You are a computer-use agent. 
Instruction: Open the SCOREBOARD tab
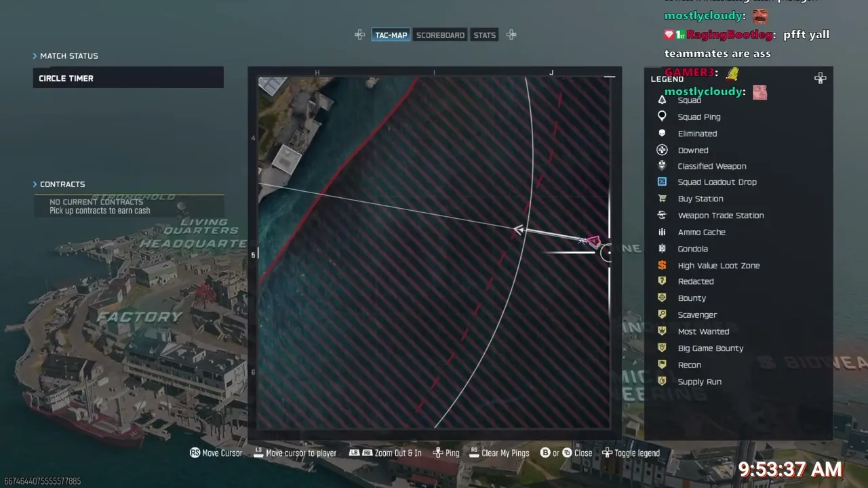(440, 35)
